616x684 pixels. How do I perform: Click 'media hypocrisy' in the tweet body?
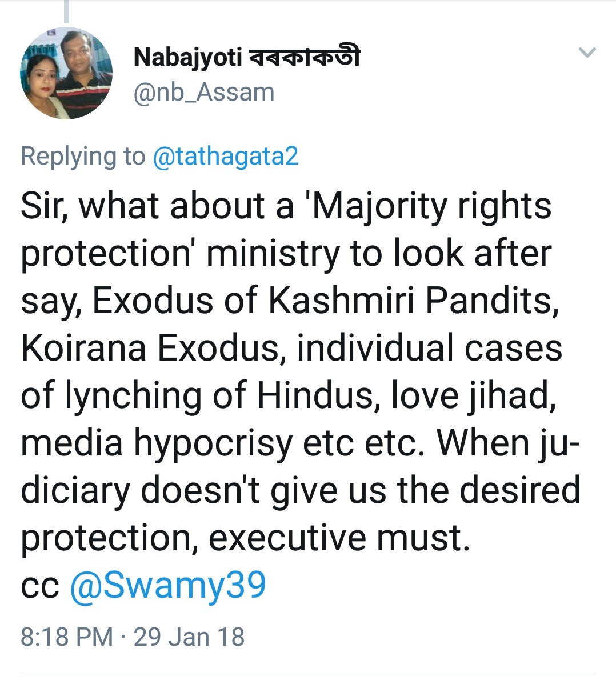click(157, 443)
